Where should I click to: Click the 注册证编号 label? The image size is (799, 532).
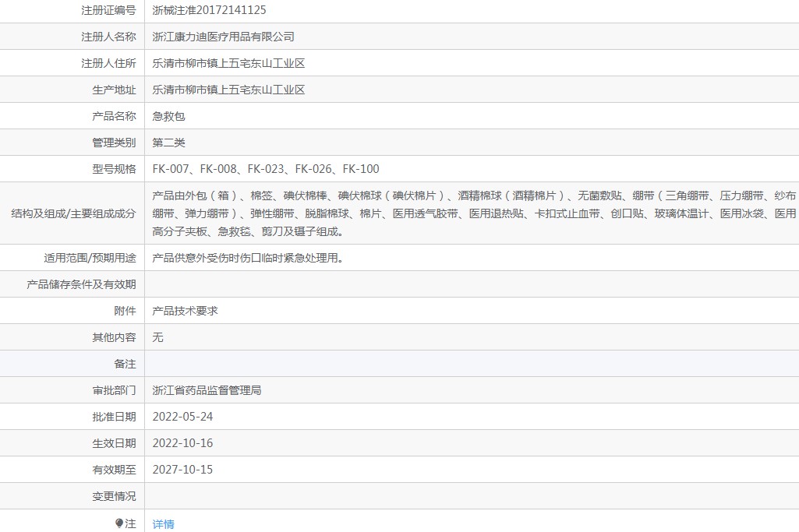(108, 10)
